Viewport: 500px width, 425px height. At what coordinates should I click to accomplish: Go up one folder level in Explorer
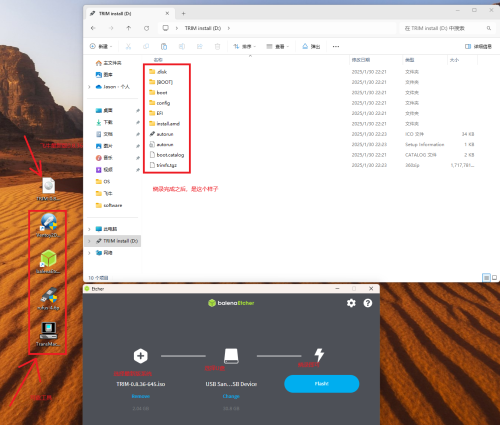point(129,28)
